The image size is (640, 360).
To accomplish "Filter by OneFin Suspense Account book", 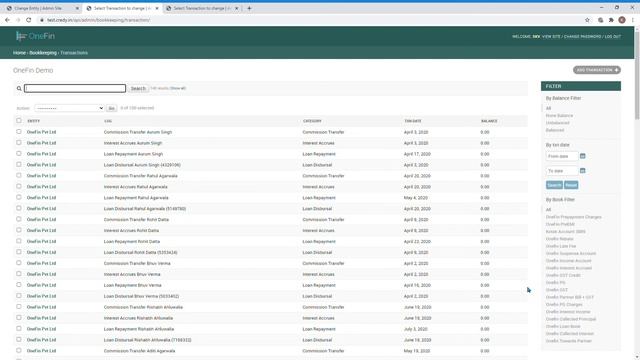I will pyautogui.click(x=571, y=253).
